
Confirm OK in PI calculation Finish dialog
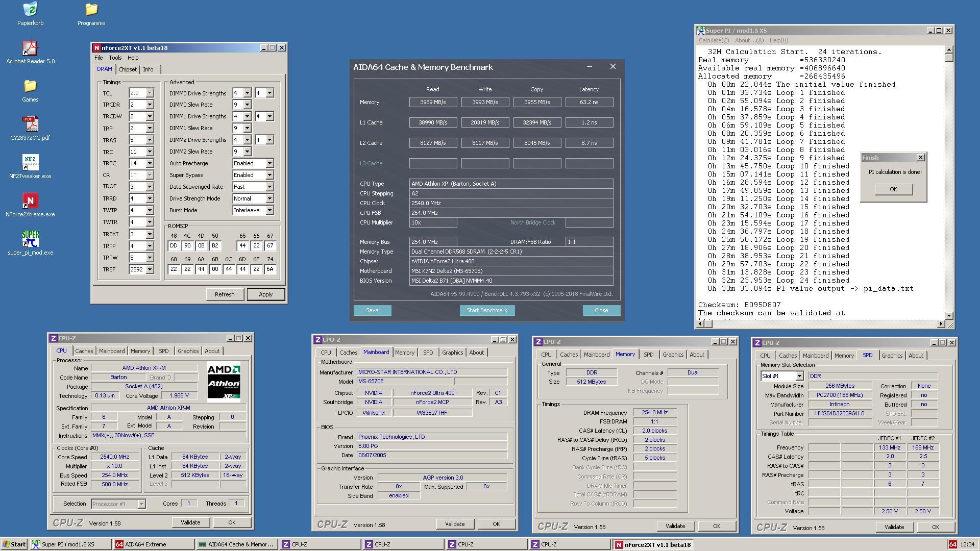pos(893,189)
